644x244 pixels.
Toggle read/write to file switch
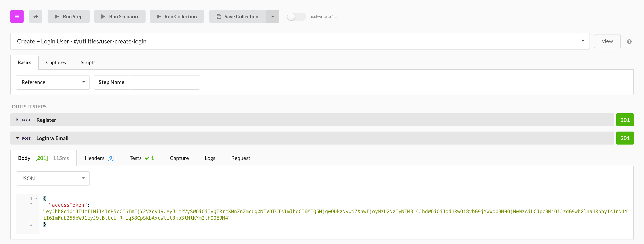[x=296, y=16]
